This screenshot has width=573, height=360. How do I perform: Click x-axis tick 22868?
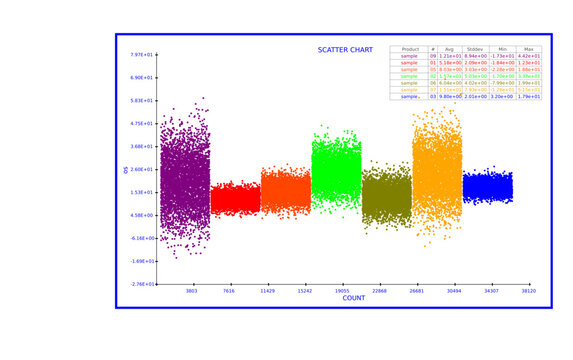379,291
